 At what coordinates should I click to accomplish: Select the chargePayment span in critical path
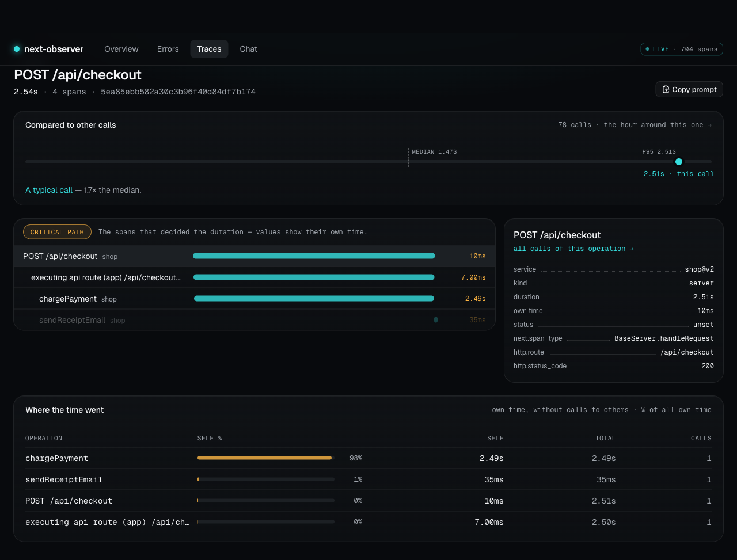pos(254,299)
